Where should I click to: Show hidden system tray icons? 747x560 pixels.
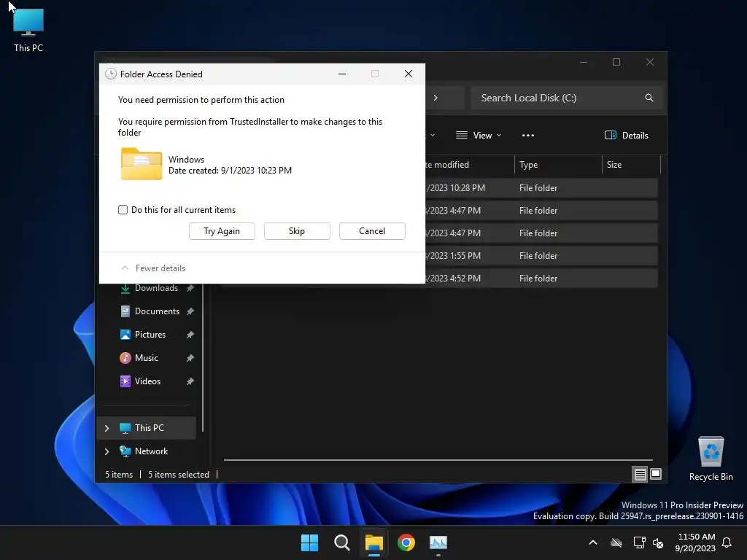point(593,542)
